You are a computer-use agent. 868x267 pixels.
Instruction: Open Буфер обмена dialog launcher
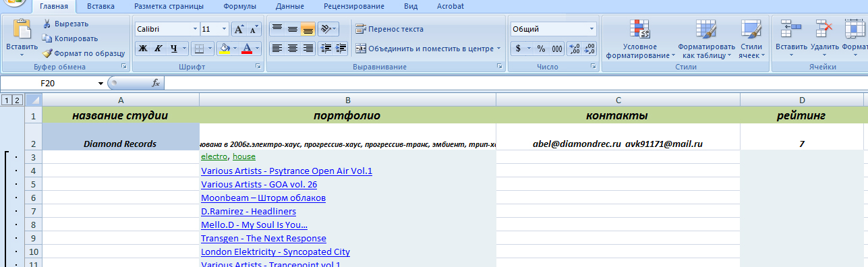click(124, 67)
